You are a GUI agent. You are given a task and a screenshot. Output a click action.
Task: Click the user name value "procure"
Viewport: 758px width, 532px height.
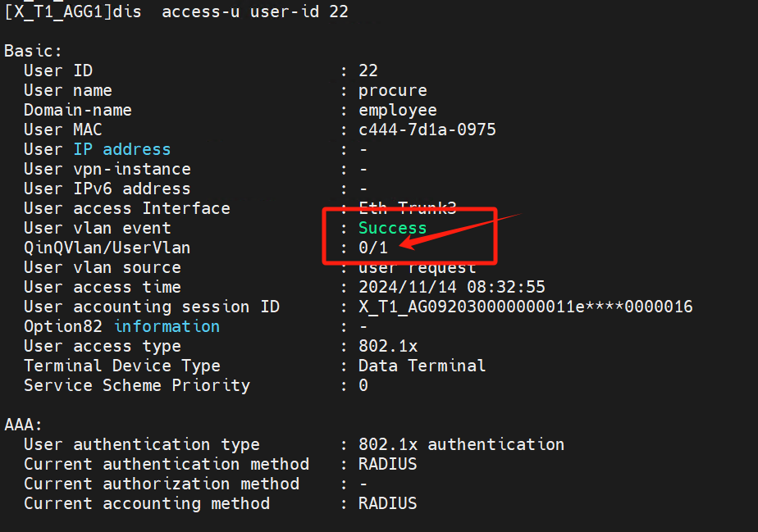pyautogui.click(x=392, y=90)
